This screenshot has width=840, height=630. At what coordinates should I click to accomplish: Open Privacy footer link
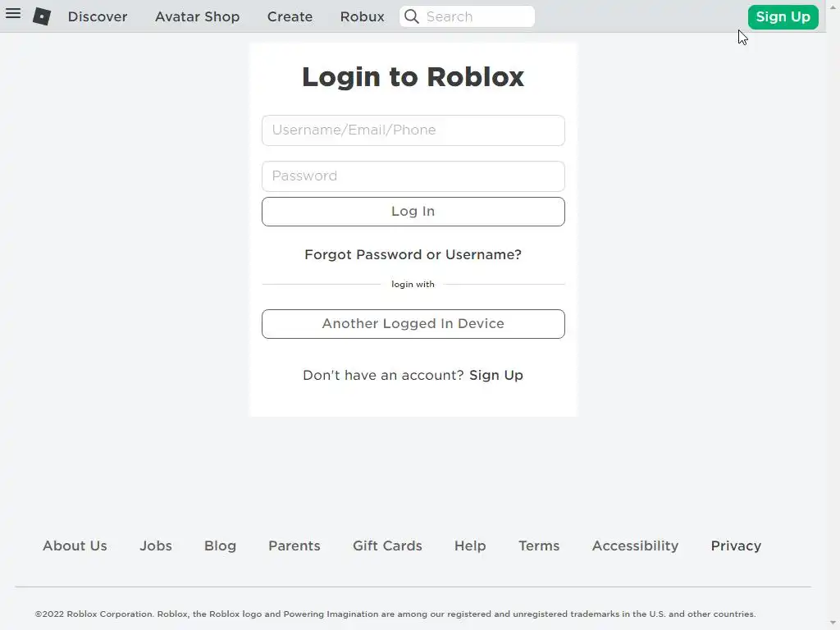click(736, 546)
